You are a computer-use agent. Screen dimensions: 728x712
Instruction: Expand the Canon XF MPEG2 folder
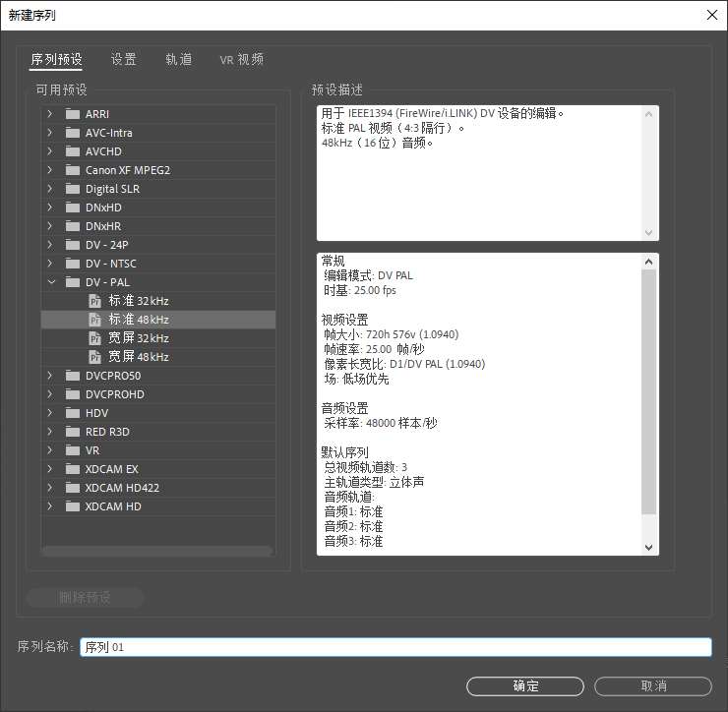coord(50,170)
